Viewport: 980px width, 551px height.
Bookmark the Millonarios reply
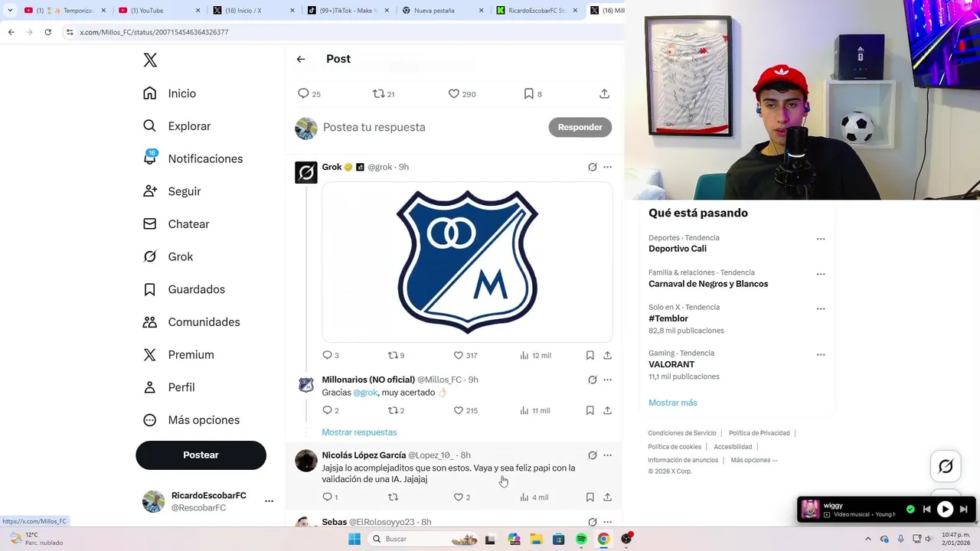tap(590, 410)
